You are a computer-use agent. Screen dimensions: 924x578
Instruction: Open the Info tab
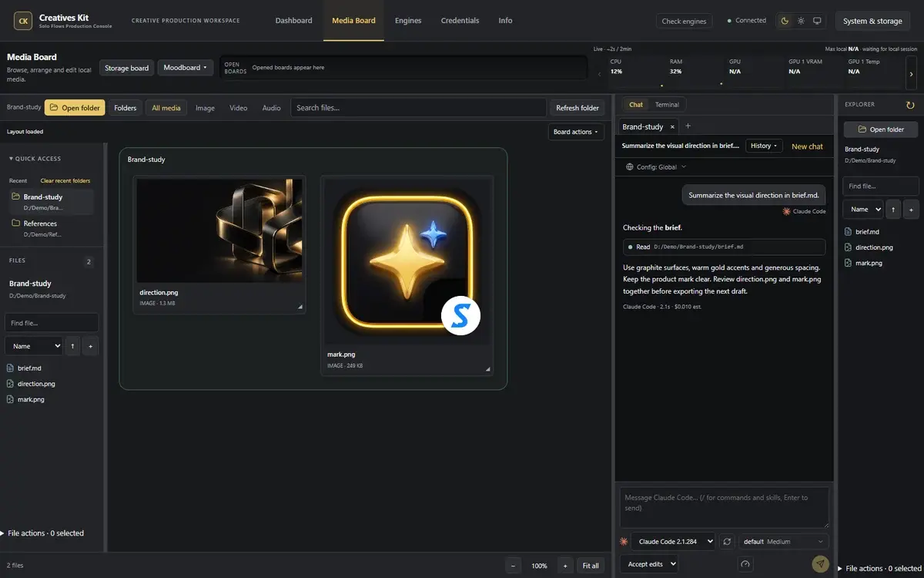[x=505, y=21]
